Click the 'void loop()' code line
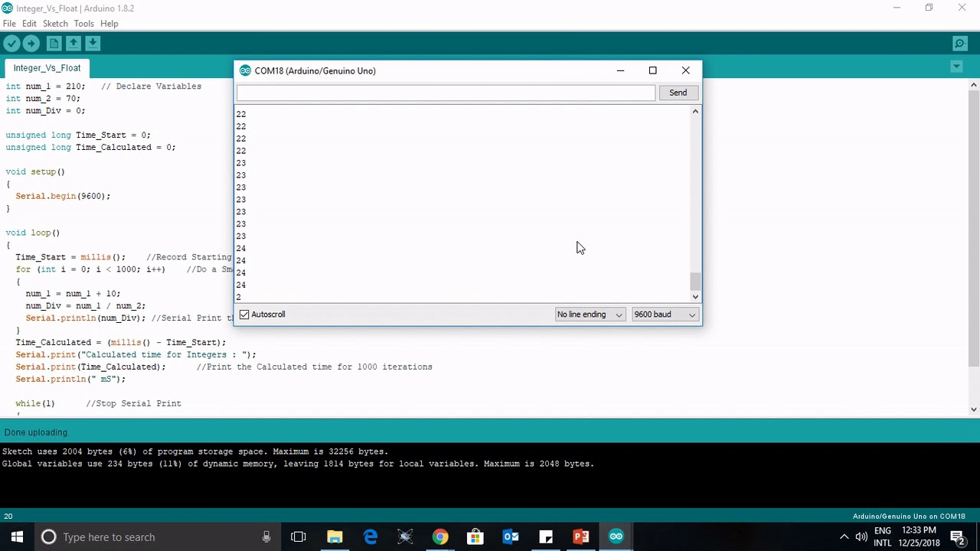Image resolution: width=980 pixels, height=551 pixels. pos(32,233)
